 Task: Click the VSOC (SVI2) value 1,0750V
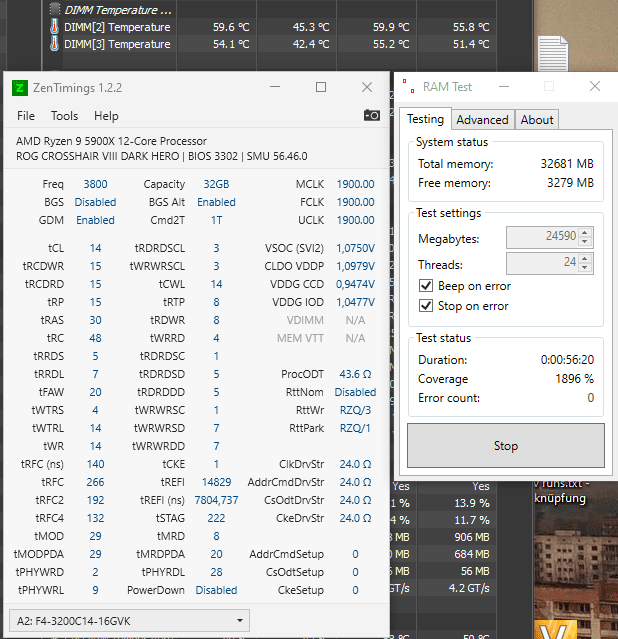pyautogui.click(x=355, y=248)
